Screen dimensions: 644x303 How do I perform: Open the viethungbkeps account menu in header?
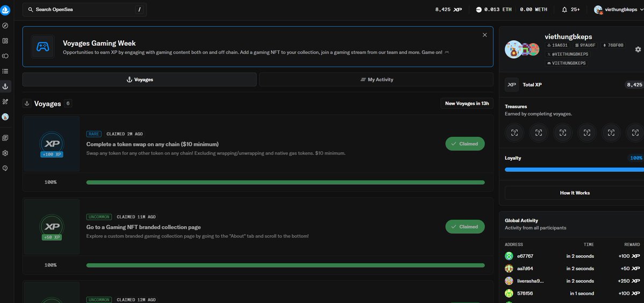click(619, 10)
